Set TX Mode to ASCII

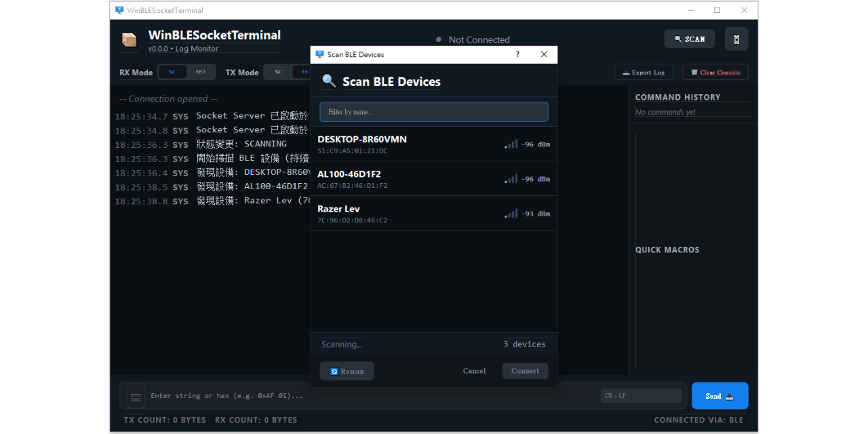(x=279, y=72)
